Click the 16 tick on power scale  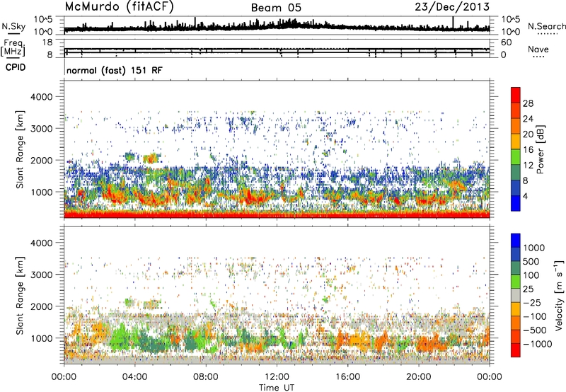point(528,150)
